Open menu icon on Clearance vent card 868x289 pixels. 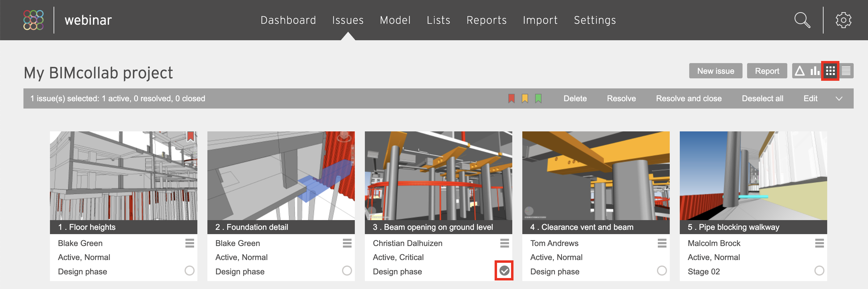pos(662,243)
